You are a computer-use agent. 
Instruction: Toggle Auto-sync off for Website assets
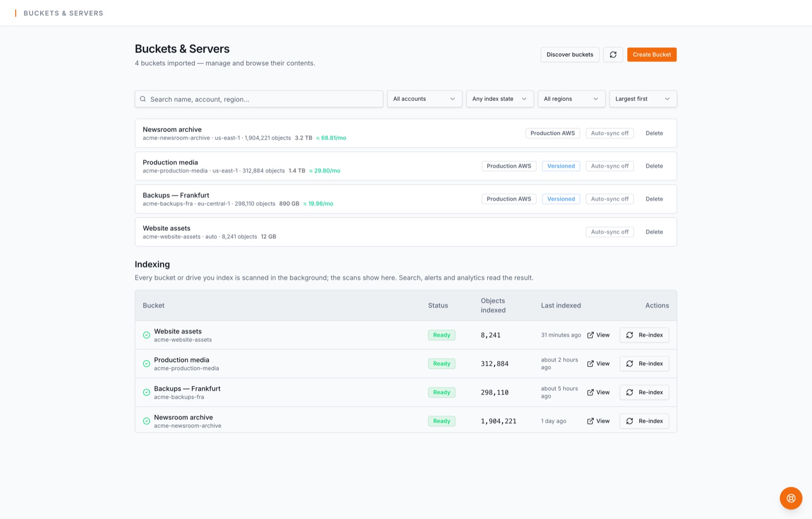(610, 232)
